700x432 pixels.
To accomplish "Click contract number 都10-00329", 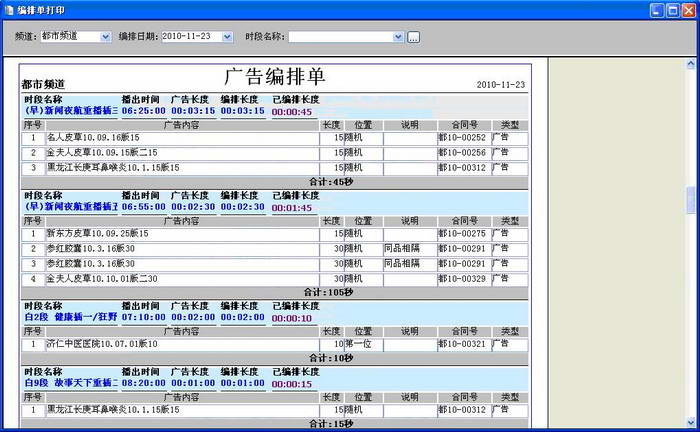I will pos(462,279).
